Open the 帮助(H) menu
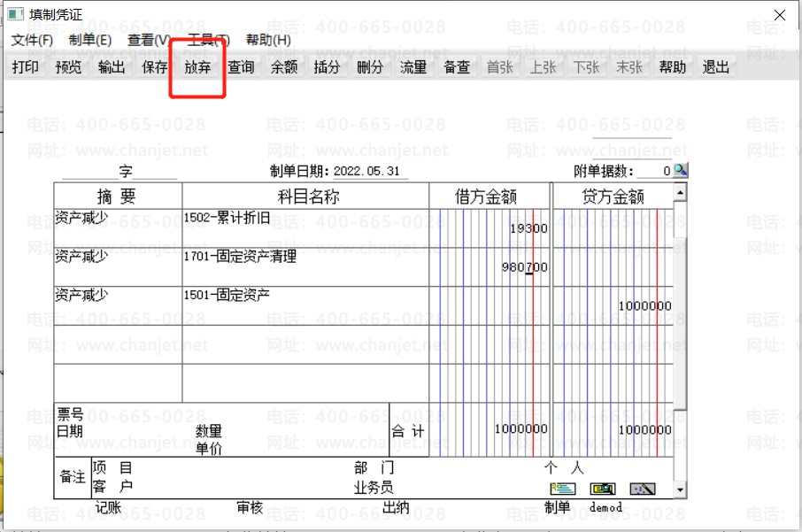This screenshot has width=802, height=532. pos(268,40)
